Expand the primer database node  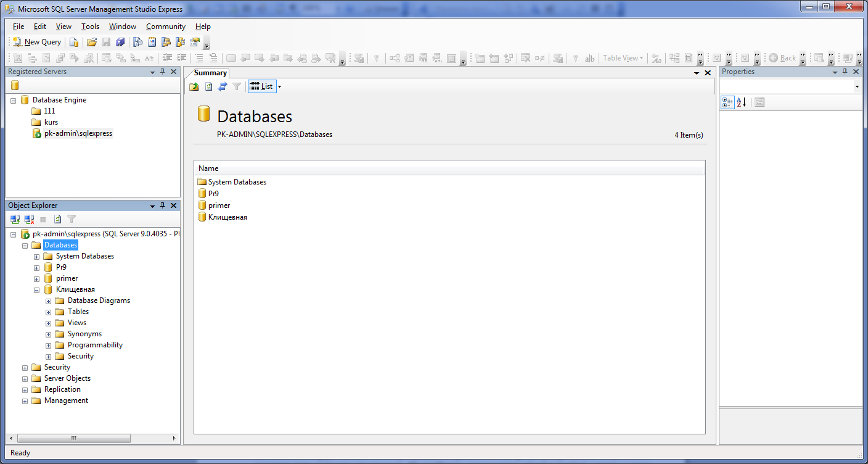coord(37,279)
